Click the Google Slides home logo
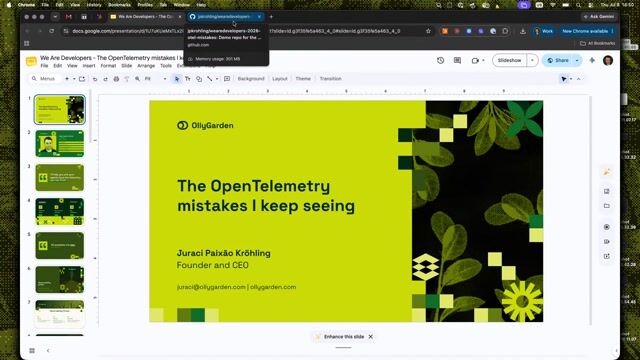The width and height of the screenshot is (640, 360). (x=31, y=61)
